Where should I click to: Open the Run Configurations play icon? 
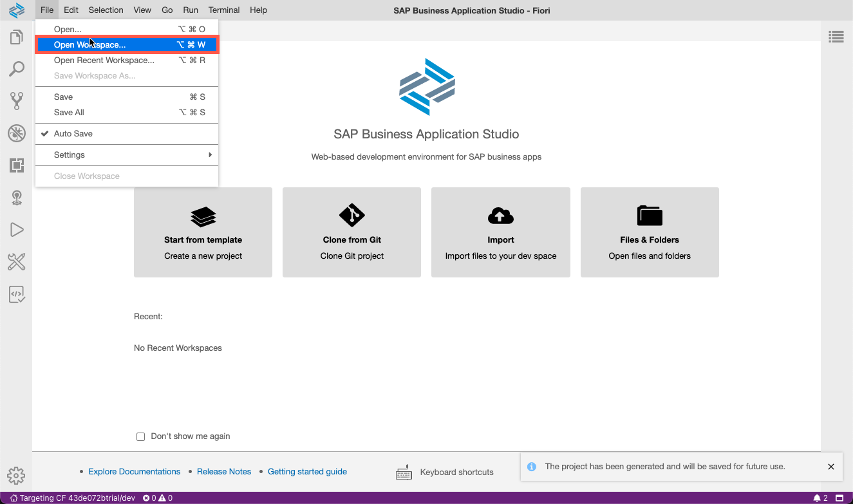click(x=16, y=230)
